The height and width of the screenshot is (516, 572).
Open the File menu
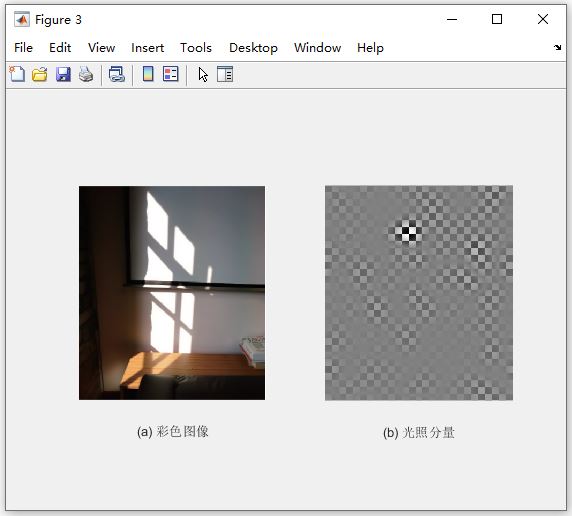23,48
